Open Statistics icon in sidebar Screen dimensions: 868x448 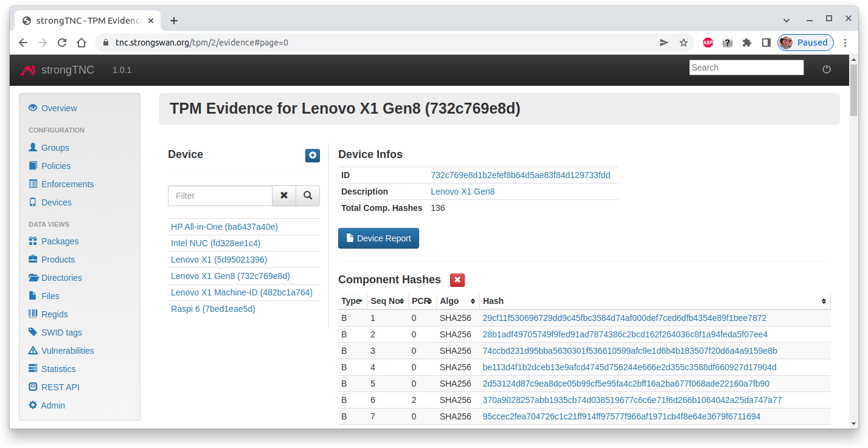pyautogui.click(x=33, y=369)
